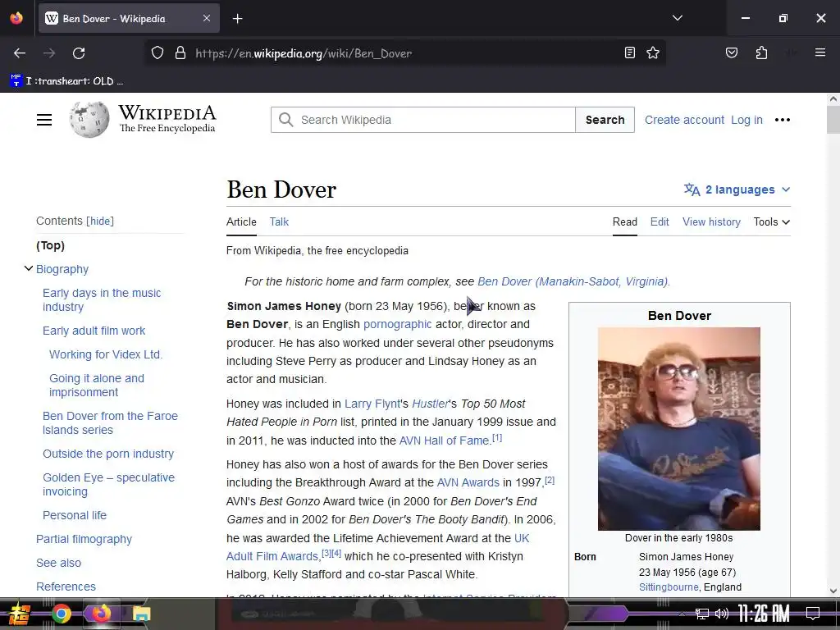Click the Firefox taskbar icon
840x630 pixels.
tap(101, 614)
